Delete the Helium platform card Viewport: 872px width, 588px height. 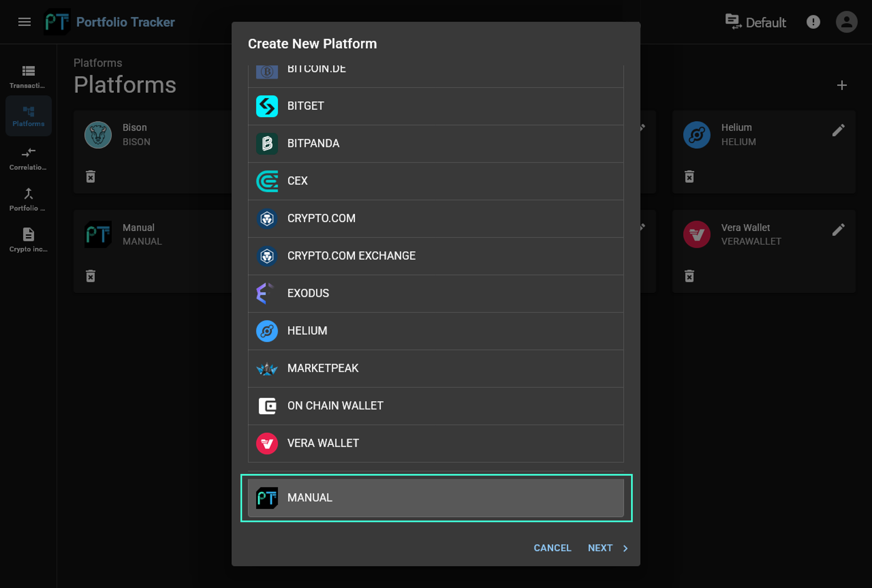[689, 176]
